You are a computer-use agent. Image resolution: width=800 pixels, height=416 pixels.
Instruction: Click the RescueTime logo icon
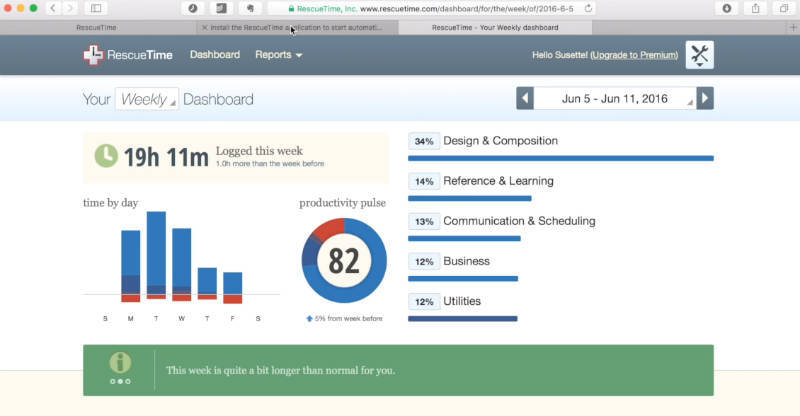pyautogui.click(x=93, y=55)
